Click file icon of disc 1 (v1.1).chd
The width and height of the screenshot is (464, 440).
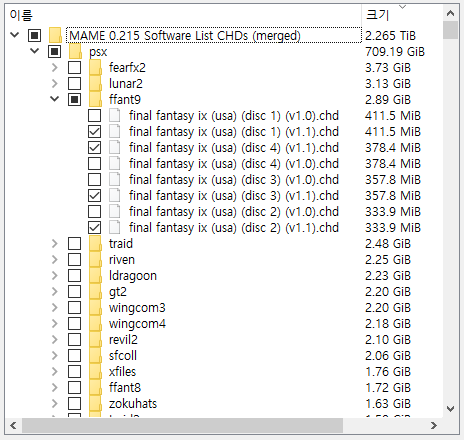coord(115,131)
